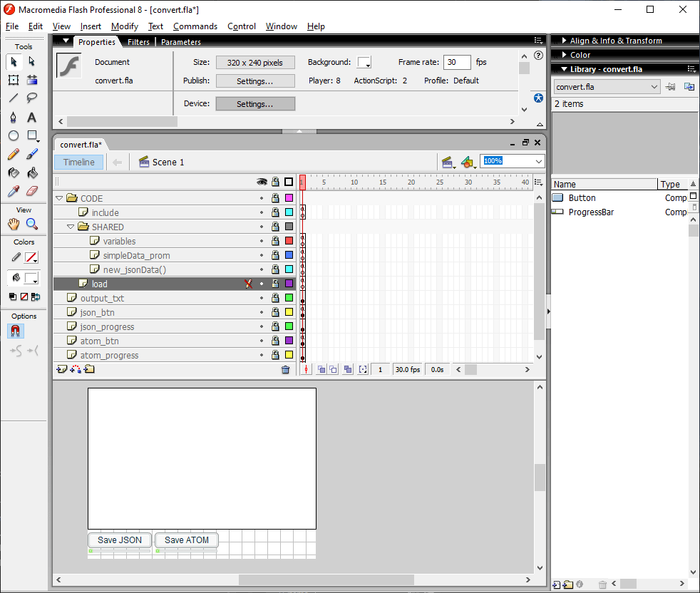Click the Publish Settings button
Image resolution: width=700 pixels, height=593 pixels.
pyautogui.click(x=255, y=81)
